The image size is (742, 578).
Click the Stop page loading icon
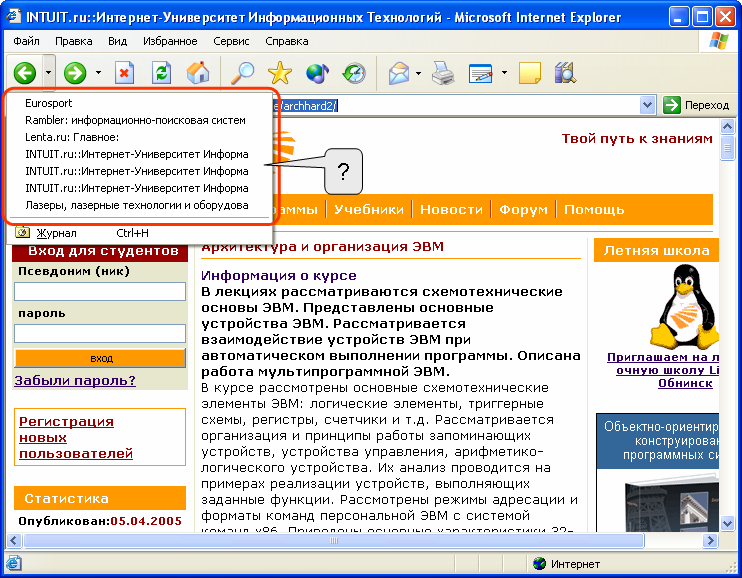[x=124, y=73]
